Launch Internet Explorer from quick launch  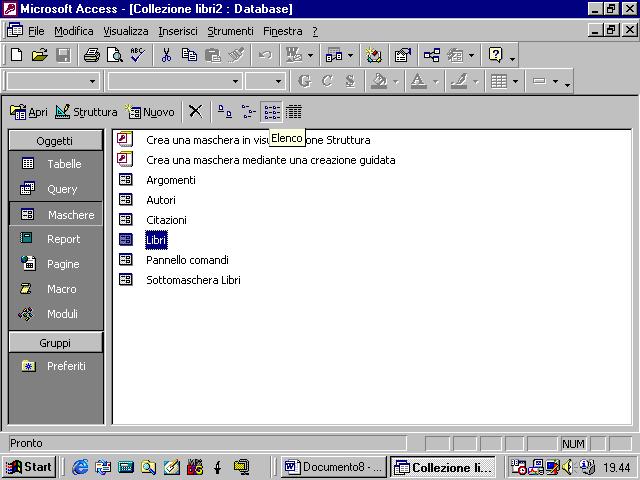coord(80,467)
